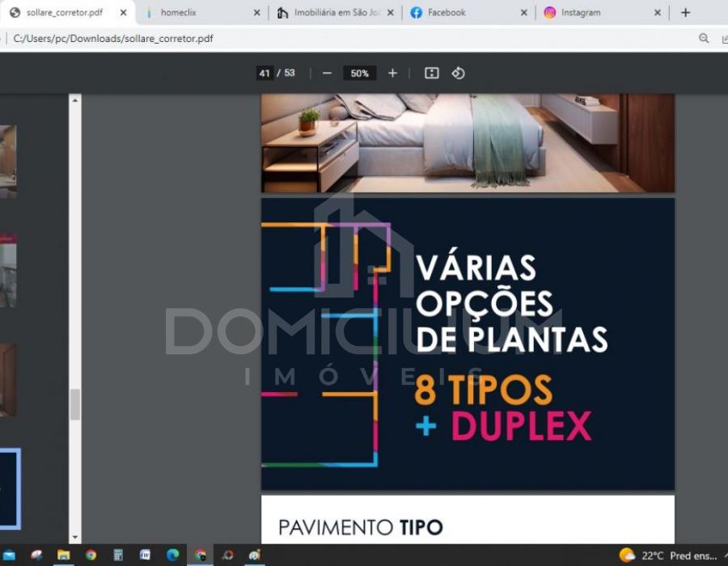
Task: Close the homeclix tab
Action: tap(256, 13)
